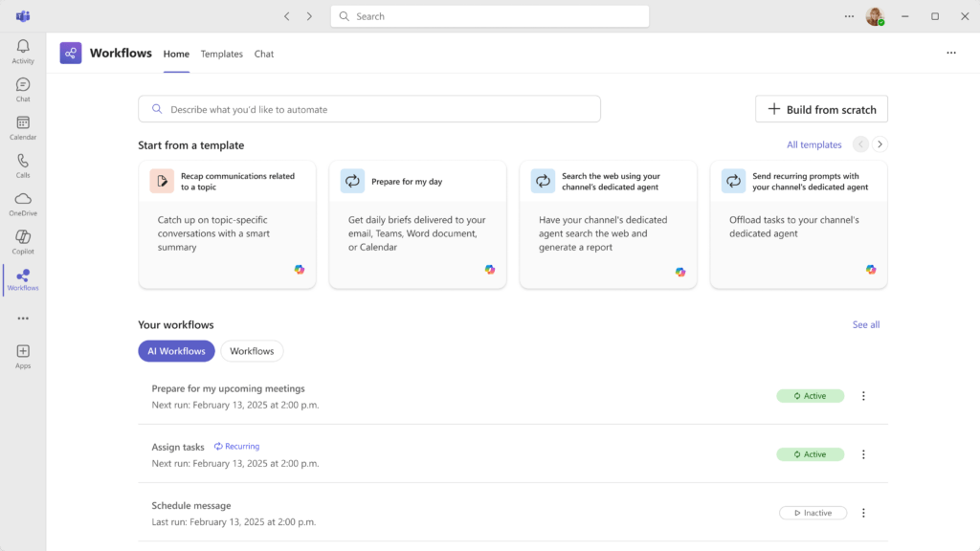Image resolution: width=980 pixels, height=551 pixels.
Task: Switch to the Templates tab
Action: 221,54
